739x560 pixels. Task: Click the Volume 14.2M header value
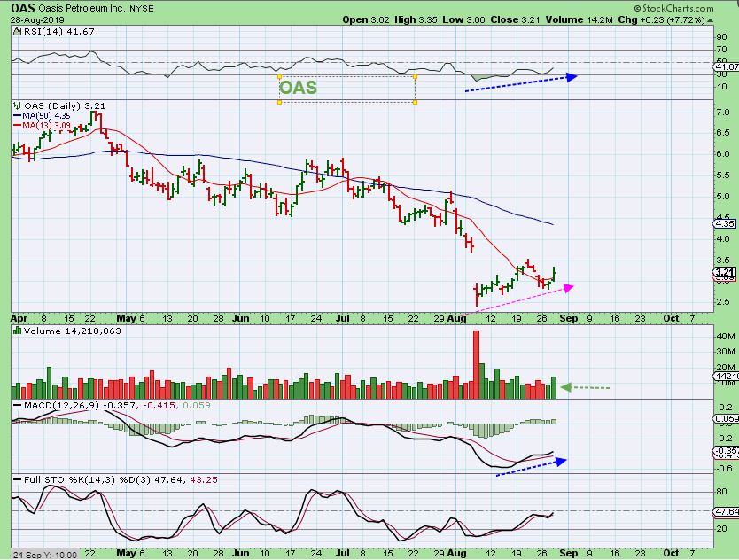click(x=580, y=19)
